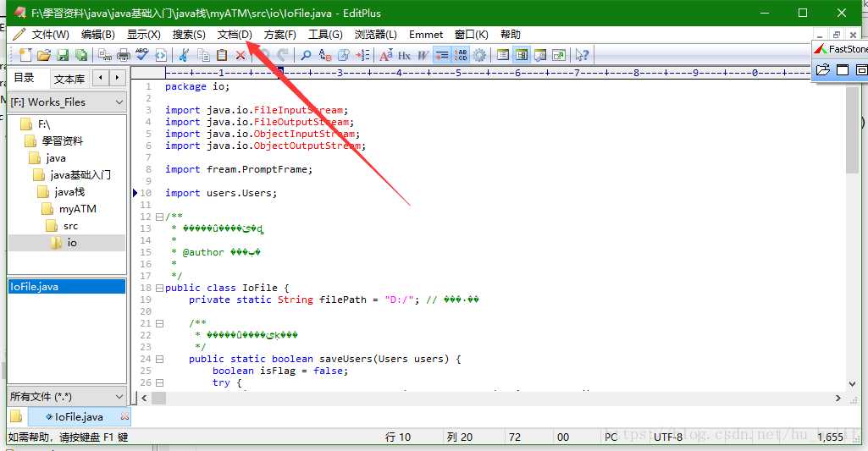868x451 pixels.
Task: Close the IoFile.java document tab
Action: pyautogui.click(x=124, y=416)
